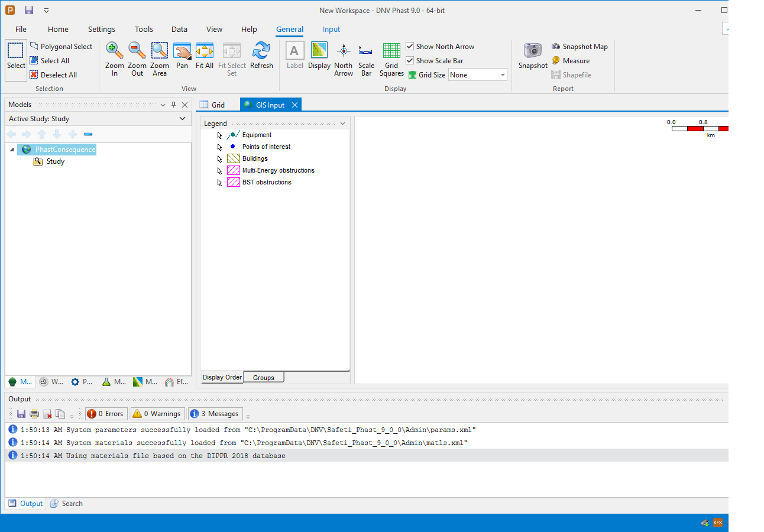The width and height of the screenshot is (764, 532).
Task: Uncheck Show Scale Bar
Action: (x=410, y=61)
